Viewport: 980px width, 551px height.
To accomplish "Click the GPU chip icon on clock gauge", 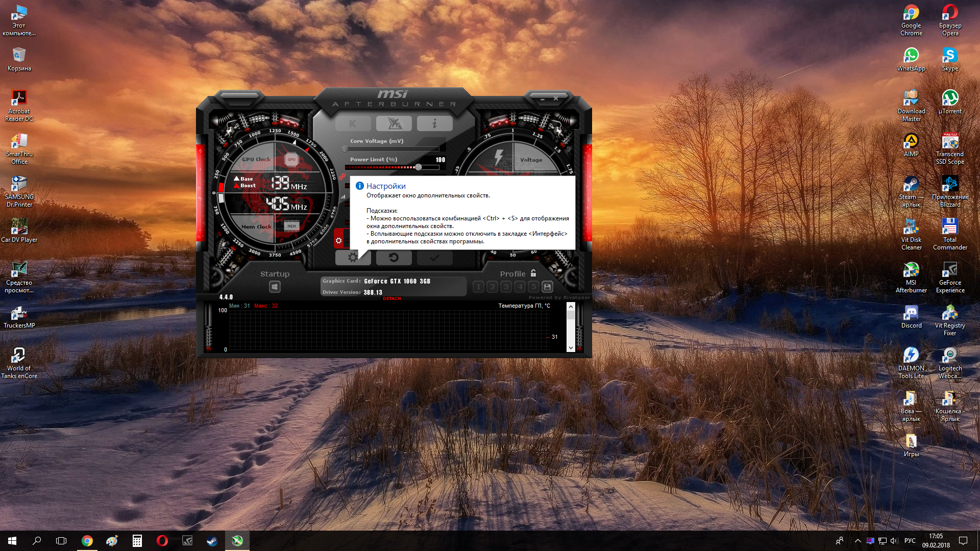I will pos(291,159).
